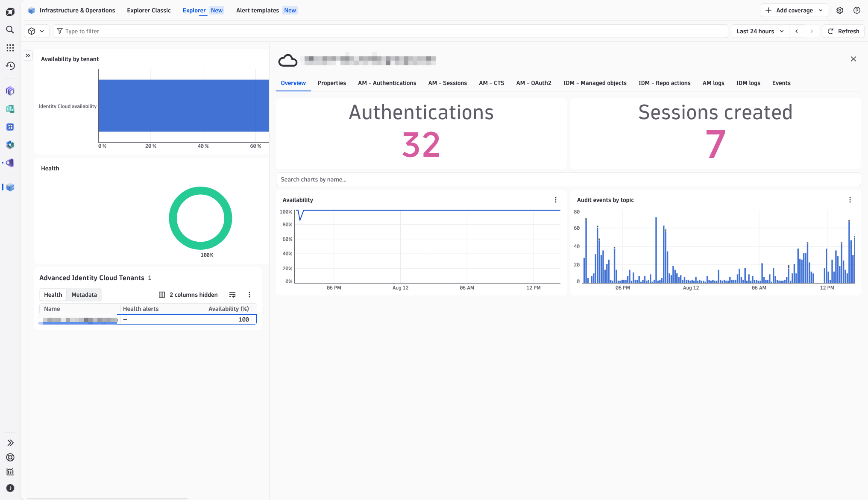The height and width of the screenshot is (500, 868).
Task: Show the 2 columns hidden settings
Action: (x=188, y=295)
